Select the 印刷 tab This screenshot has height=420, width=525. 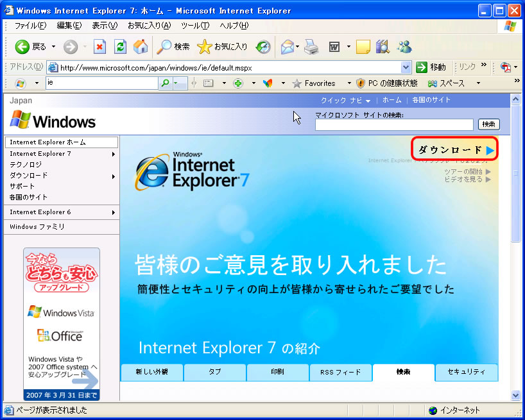pyautogui.click(x=277, y=372)
